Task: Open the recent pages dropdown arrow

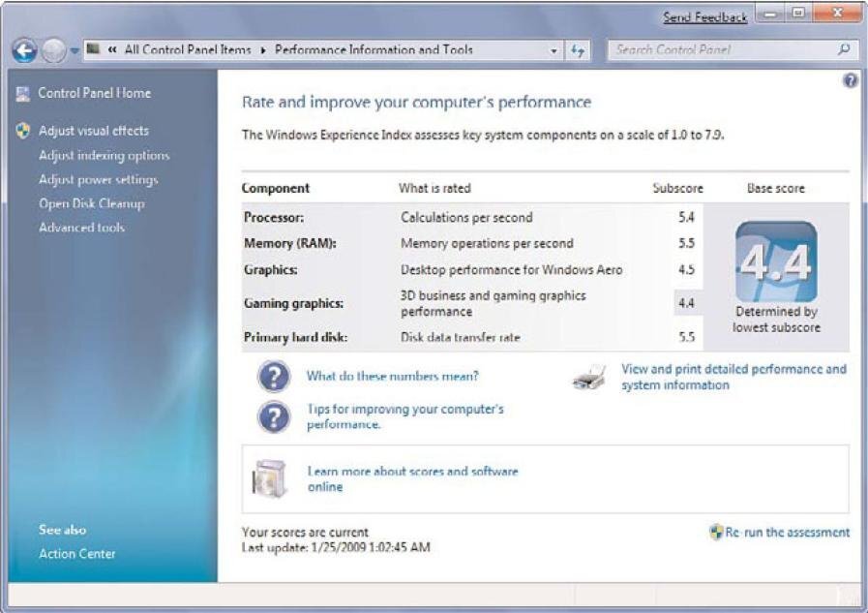Action: (75, 51)
